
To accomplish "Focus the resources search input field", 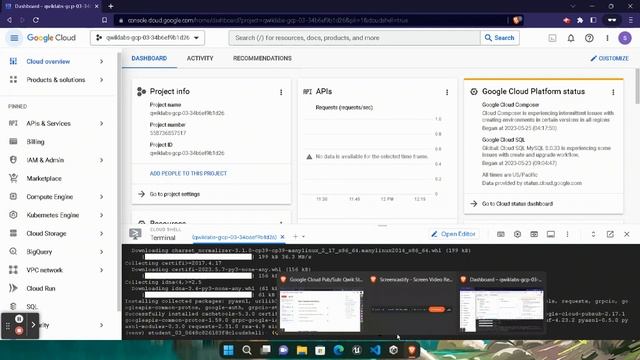I will point(354,38).
